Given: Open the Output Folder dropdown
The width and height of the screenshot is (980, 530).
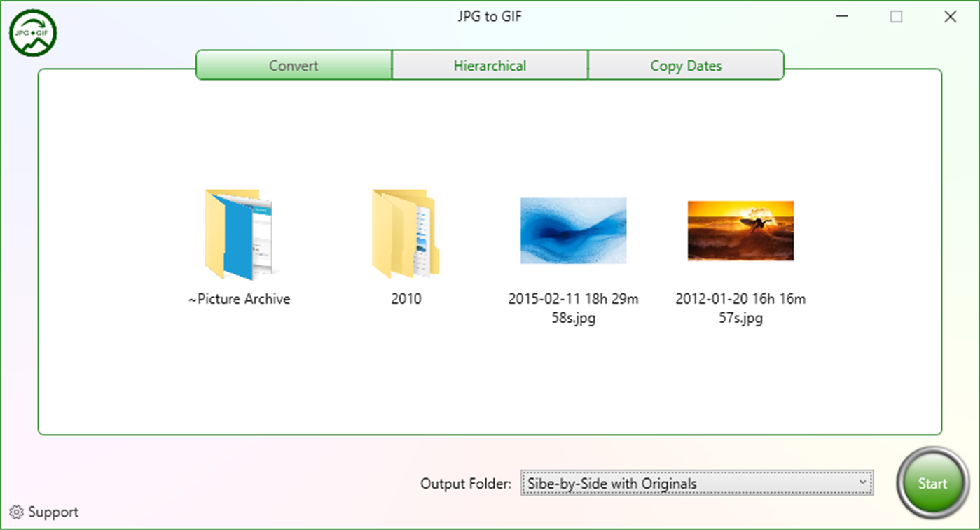Looking at the screenshot, I should pyautogui.click(x=695, y=483).
